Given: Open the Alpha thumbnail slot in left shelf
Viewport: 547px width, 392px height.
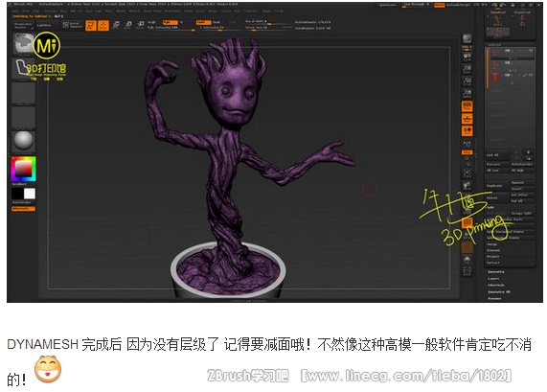Looking at the screenshot, I should click(x=24, y=93).
